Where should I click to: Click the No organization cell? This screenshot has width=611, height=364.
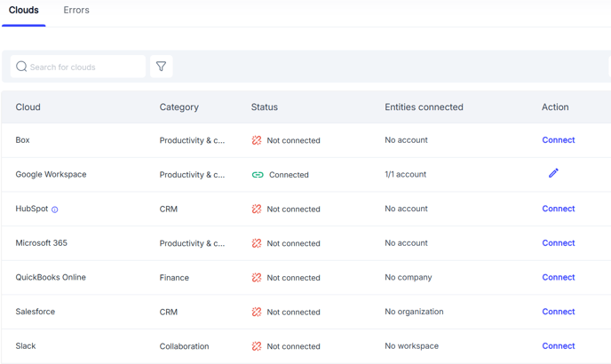pyautogui.click(x=414, y=312)
